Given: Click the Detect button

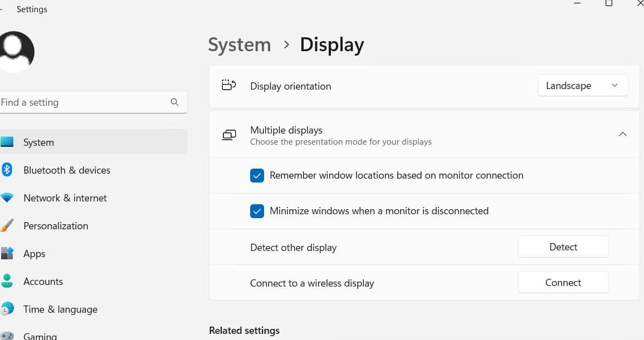Looking at the screenshot, I should coord(563,247).
